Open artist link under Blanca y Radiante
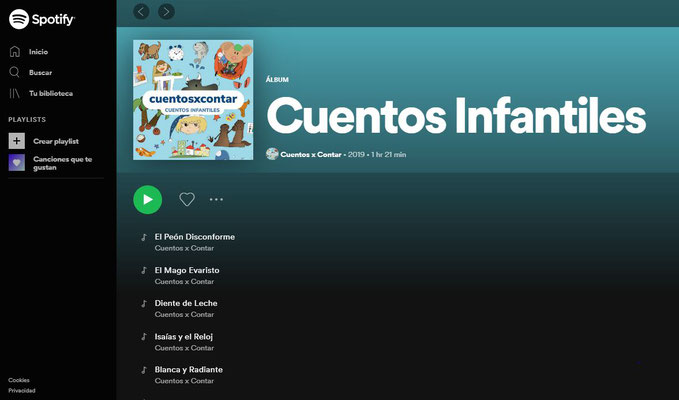 click(x=184, y=381)
